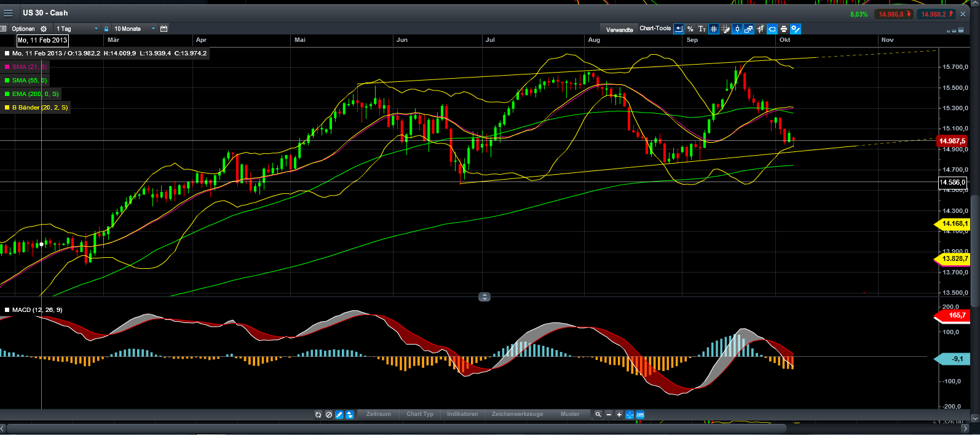
Task: Zoom out with the minus icon
Action: [x=609, y=415]
